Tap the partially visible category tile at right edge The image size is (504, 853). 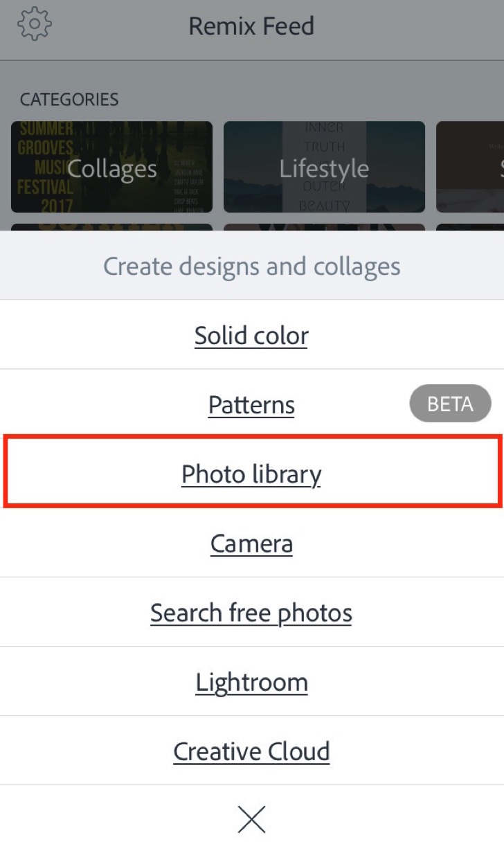click(471, 167)
